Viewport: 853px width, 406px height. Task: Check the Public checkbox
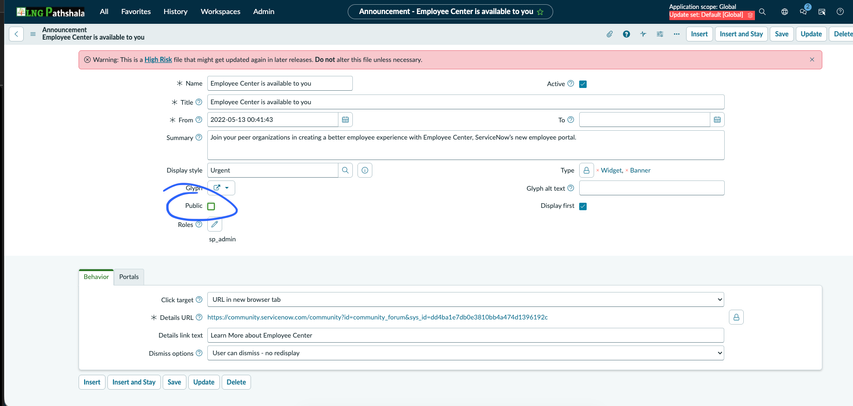[x=211, y=206]
